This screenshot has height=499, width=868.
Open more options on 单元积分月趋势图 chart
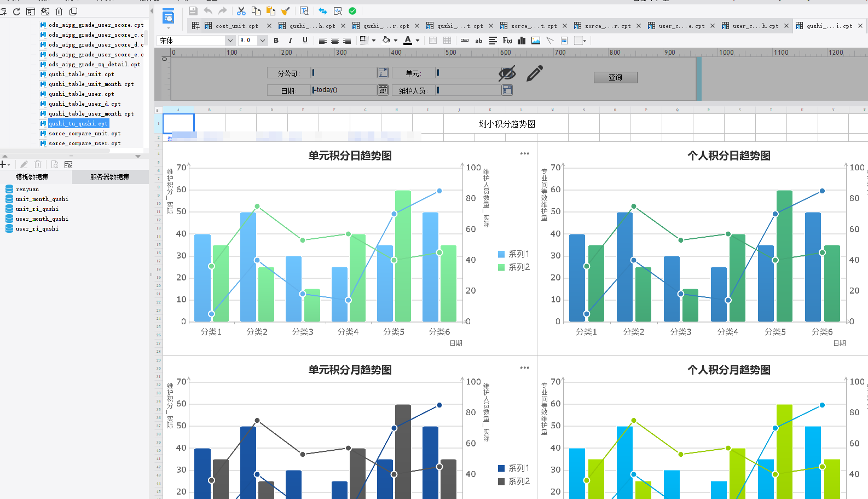click(x=525, y=368)
